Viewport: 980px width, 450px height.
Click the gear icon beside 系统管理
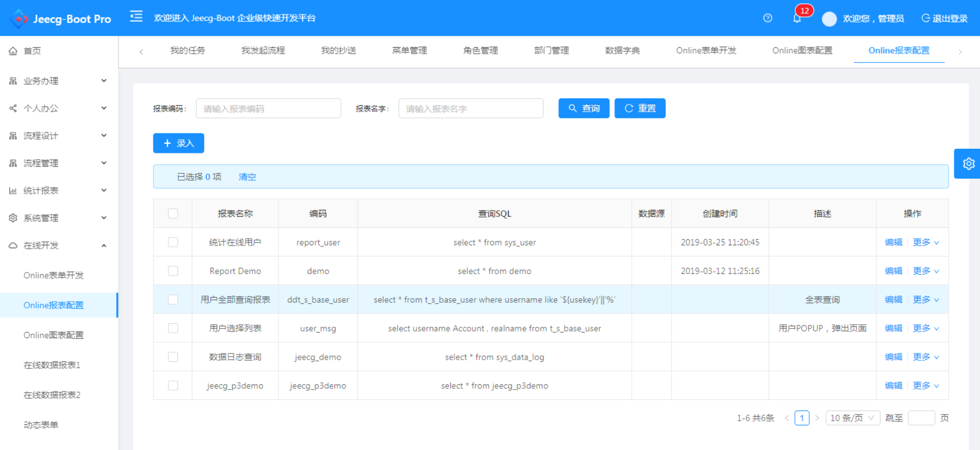[x=13, y=218]
